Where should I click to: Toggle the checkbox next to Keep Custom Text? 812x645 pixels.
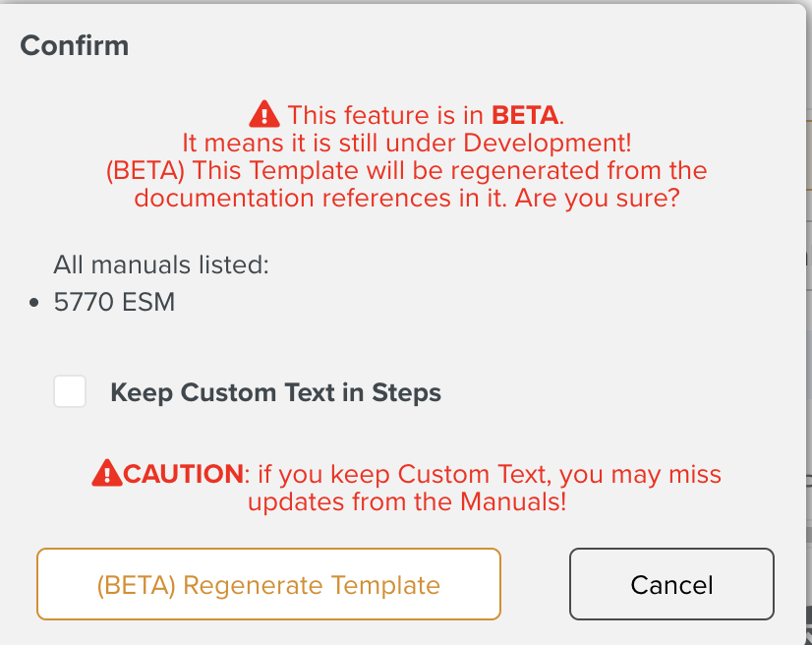[69, 391]
